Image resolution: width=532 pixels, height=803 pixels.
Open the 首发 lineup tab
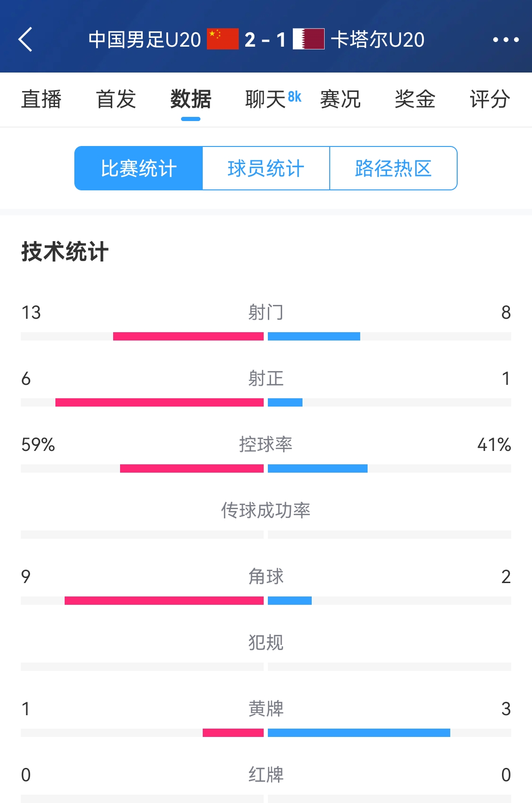[x=116, y=99]
